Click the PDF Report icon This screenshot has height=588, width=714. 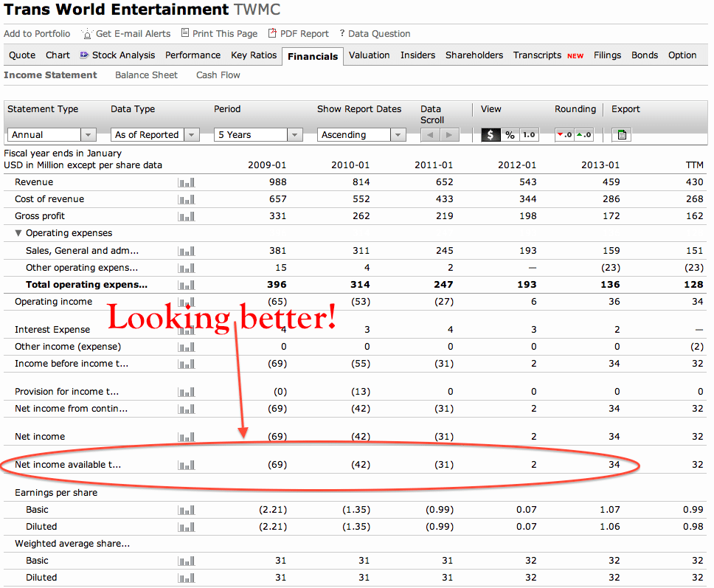[272, 32]
